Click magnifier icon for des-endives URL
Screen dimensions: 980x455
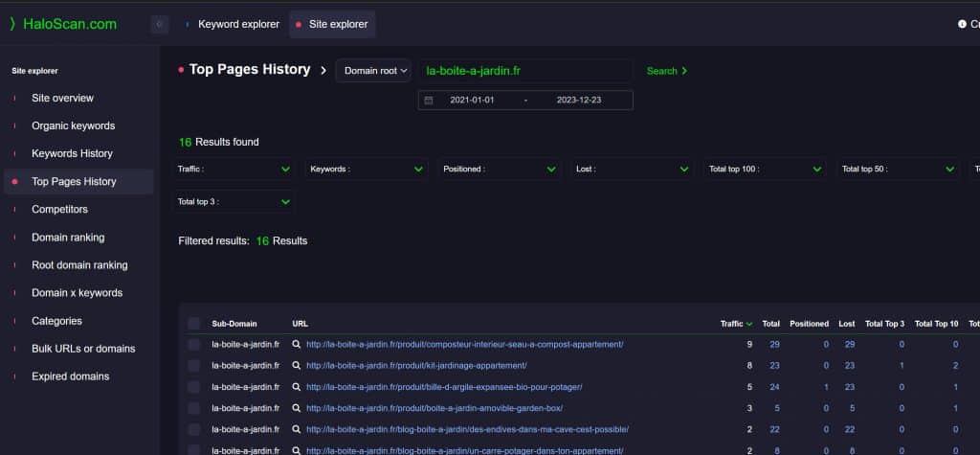pos(297,429)
